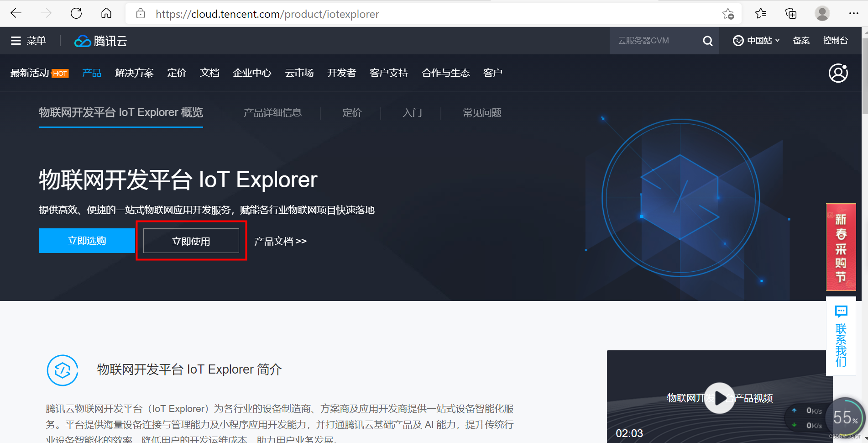Play the 物联网开发平台产品视频
Screen dimensions: 868x443
pos(720,398)
